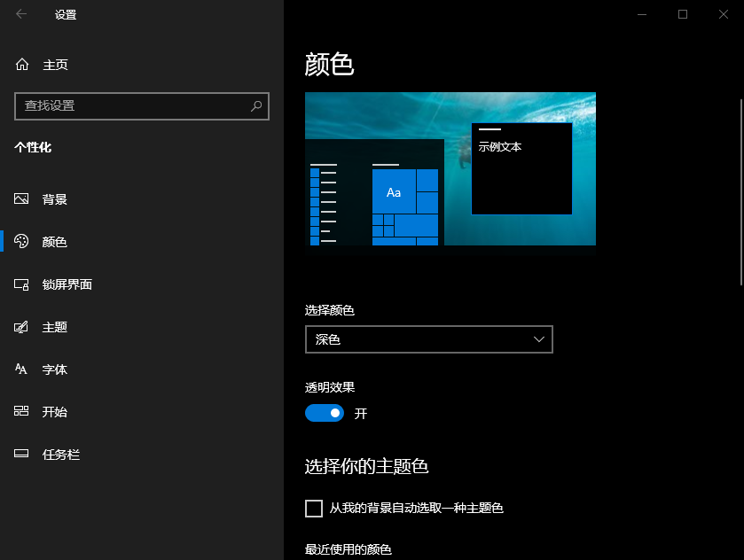
Task: Click the back arrow button
Action: coord(21,14)
